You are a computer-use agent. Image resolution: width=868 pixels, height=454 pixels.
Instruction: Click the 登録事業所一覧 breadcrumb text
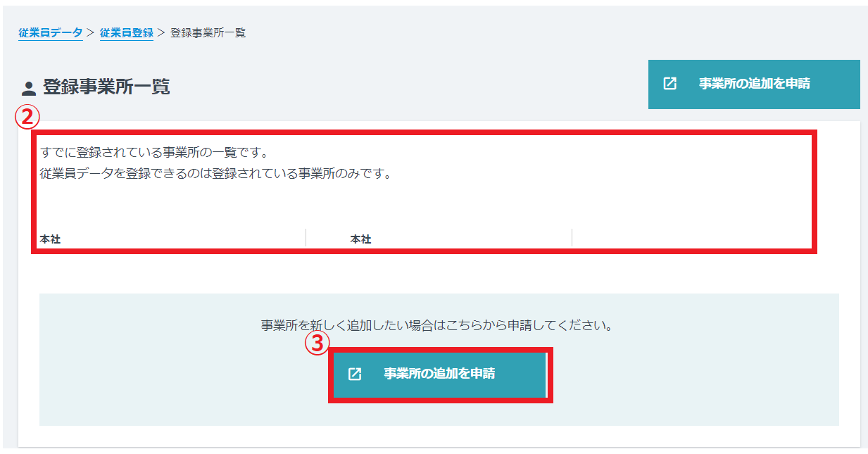coord(208,33)
